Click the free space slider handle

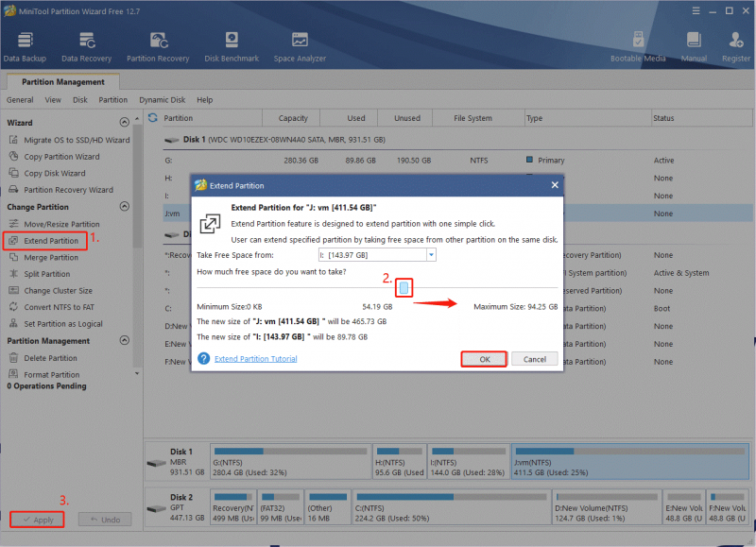404,288
